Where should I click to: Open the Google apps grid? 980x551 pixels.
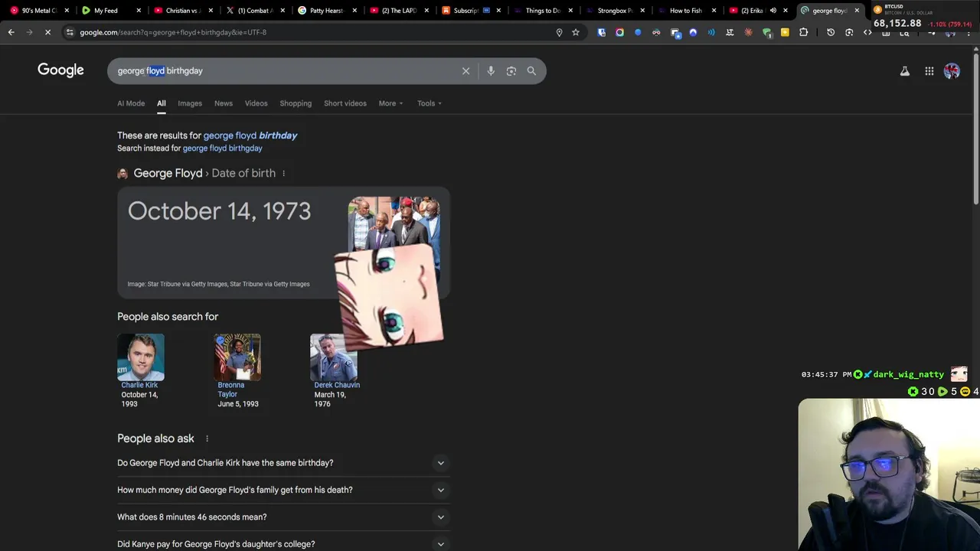[x=929, y=71]
